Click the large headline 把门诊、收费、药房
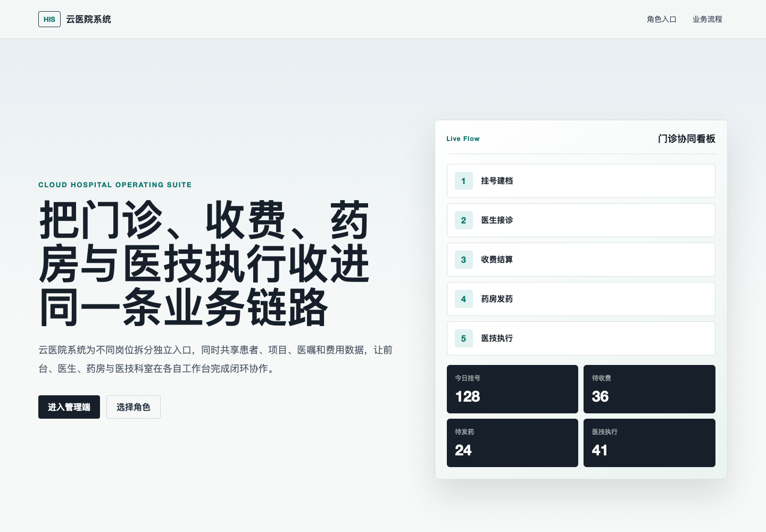Screen dimensions: 766x532 [x=204, y=263]
